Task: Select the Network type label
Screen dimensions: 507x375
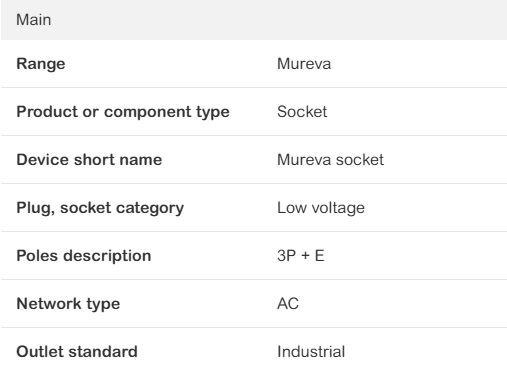Action: (x=68, y=304)
